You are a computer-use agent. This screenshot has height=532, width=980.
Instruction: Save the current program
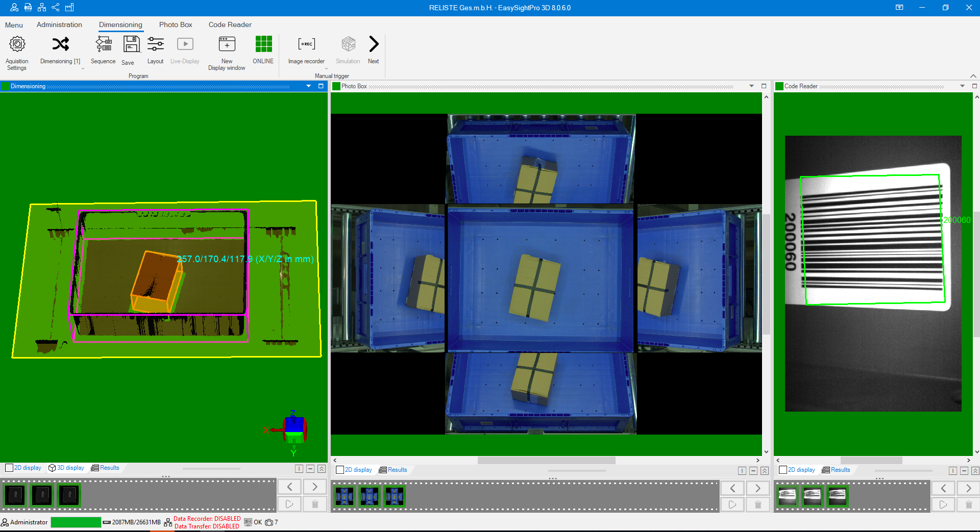(x=131, y=45)
